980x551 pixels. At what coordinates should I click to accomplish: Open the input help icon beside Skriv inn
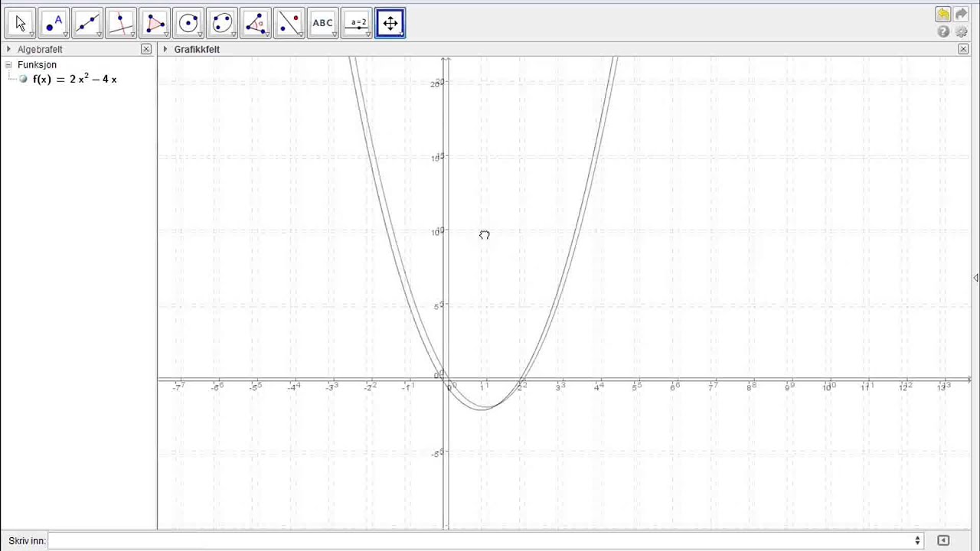tap(943, 541)
